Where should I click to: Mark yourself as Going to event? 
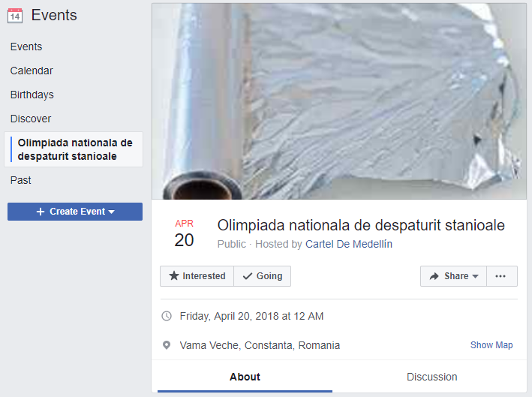(263, 276)
